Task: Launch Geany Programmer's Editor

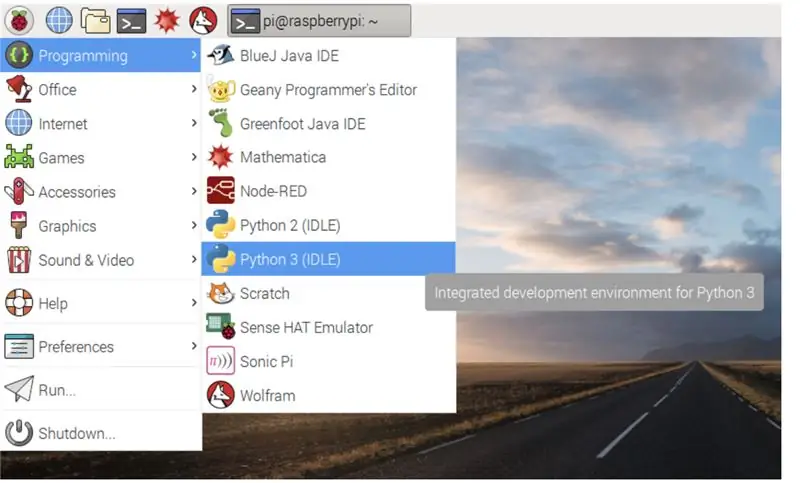Action: tap(329, 89)
